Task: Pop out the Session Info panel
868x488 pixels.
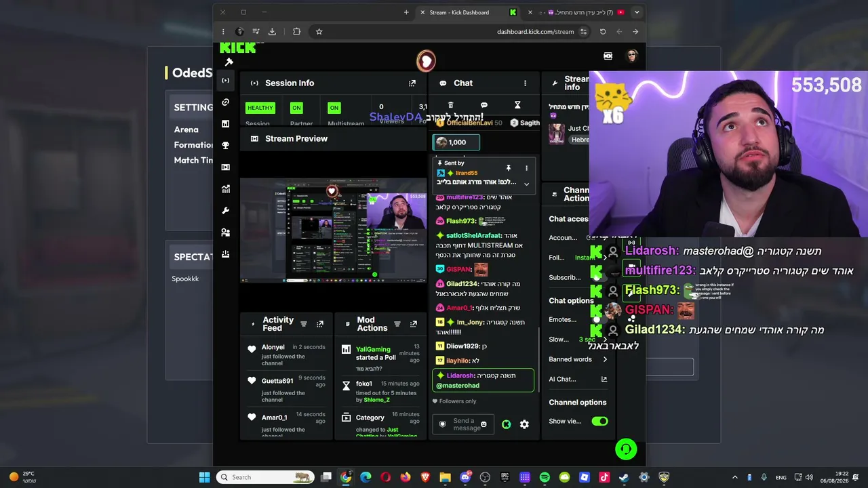Action: click(412, 83)
